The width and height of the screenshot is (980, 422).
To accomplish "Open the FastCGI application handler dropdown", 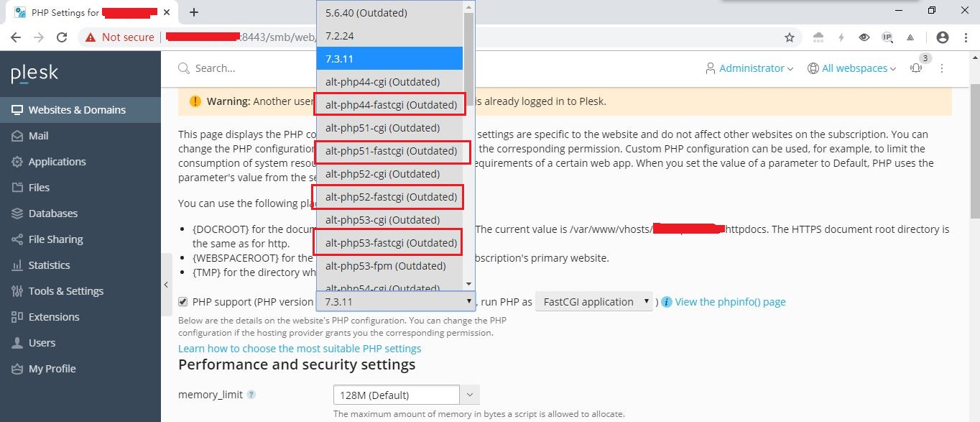I will click(x=595, y=302).
